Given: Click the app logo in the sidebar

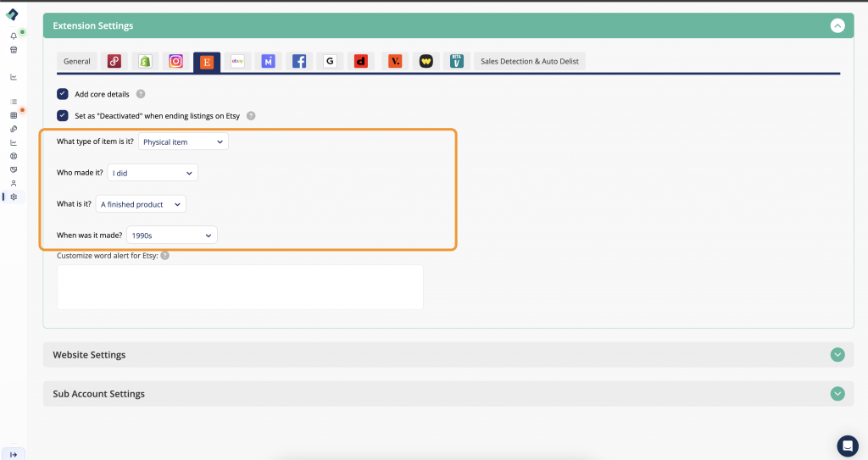Looking at the screenshot, I should tap(12, 14).
